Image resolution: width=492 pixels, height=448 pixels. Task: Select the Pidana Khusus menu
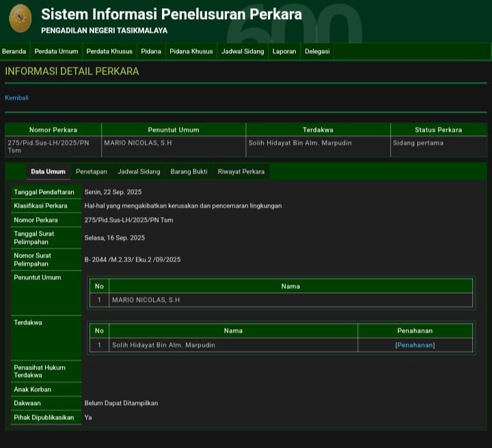191,51
